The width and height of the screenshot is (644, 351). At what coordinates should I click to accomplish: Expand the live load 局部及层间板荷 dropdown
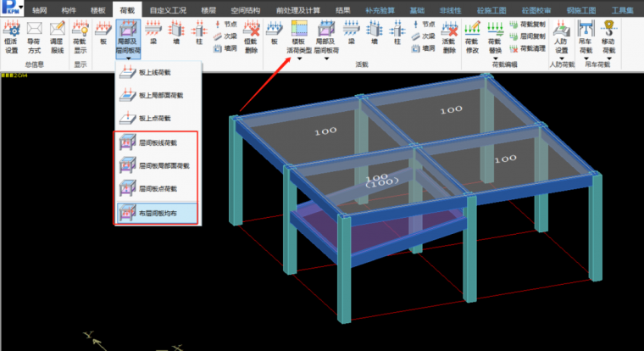pos(326,58)
